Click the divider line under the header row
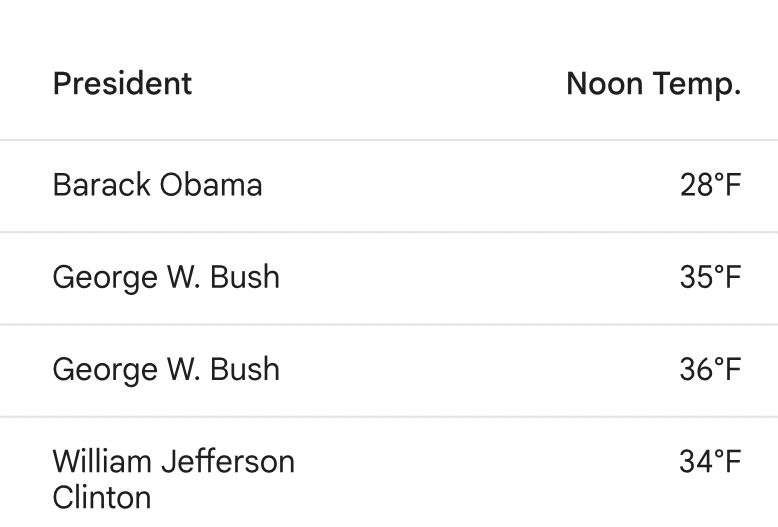Image resolution: width=778 pixels, height=527 pixels. 389,140
